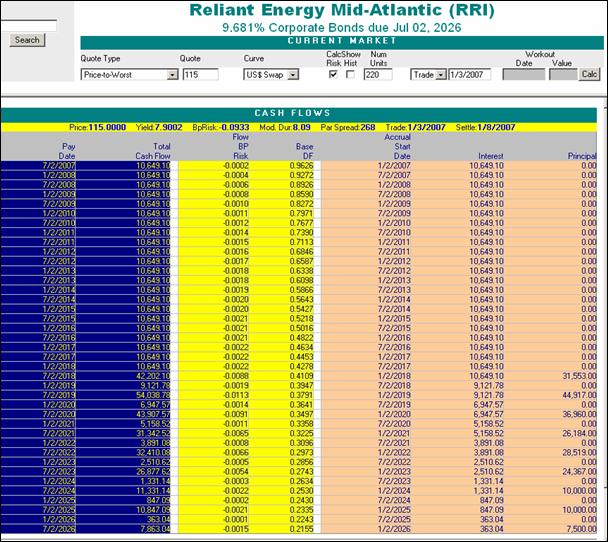608x542 pixels.
Task: Click the search text field above Search
Action: [28, 26]
